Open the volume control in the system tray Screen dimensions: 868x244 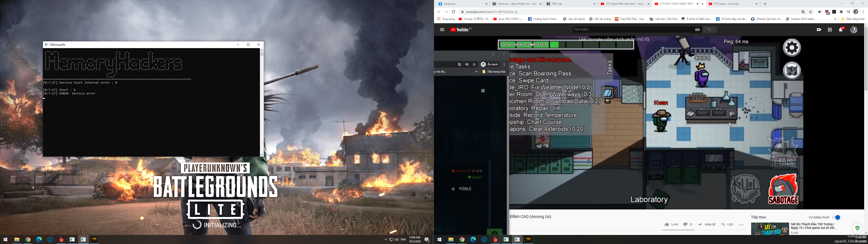tap(397, 240)
